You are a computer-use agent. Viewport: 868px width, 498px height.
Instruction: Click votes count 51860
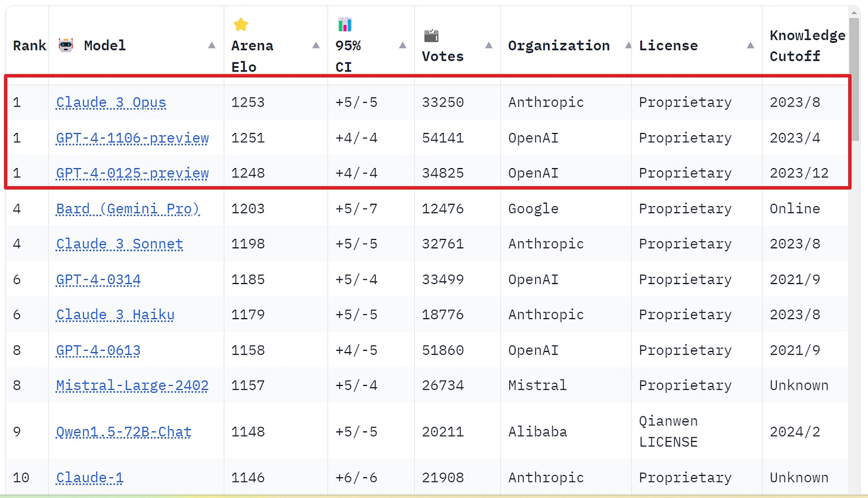443,350
